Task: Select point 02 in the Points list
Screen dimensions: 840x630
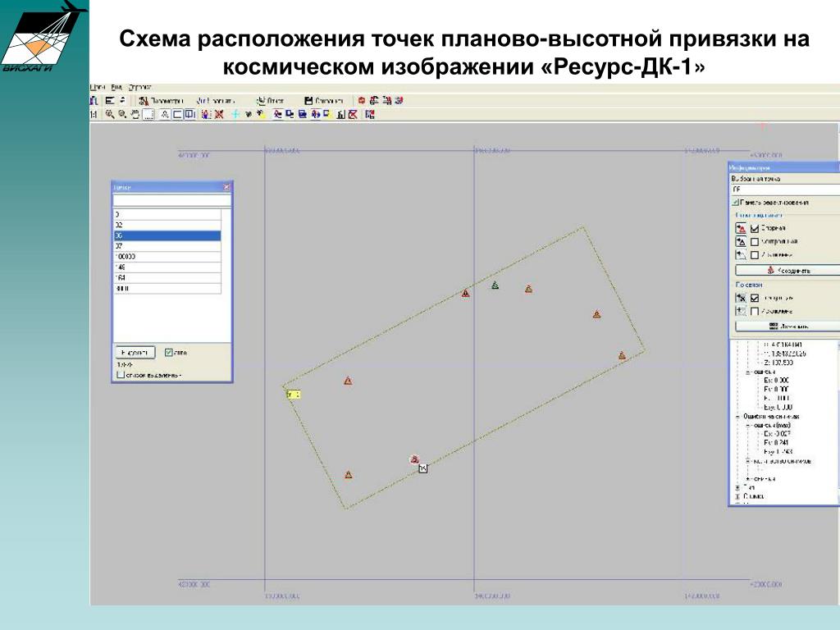Action: 167,225
